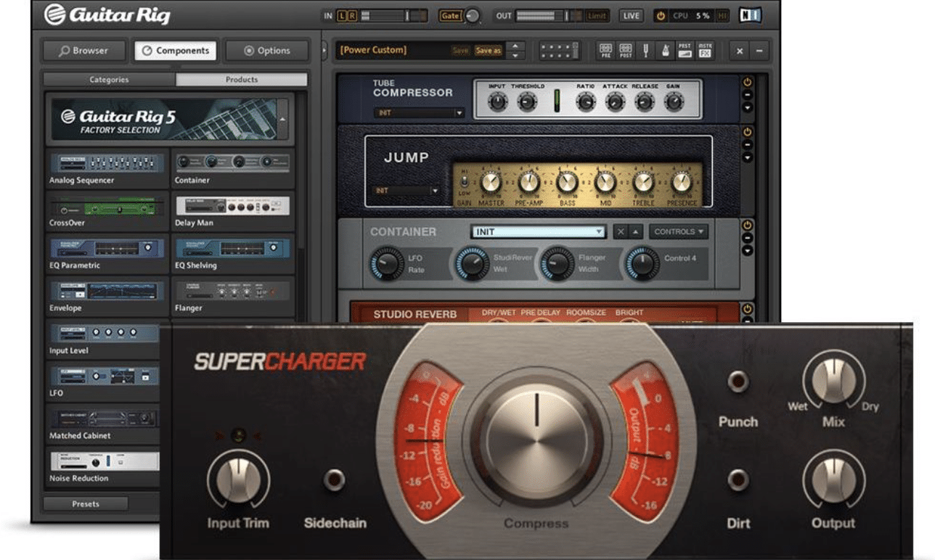
Task: Choose the LFO component
Action: click(x=103, y=382)
